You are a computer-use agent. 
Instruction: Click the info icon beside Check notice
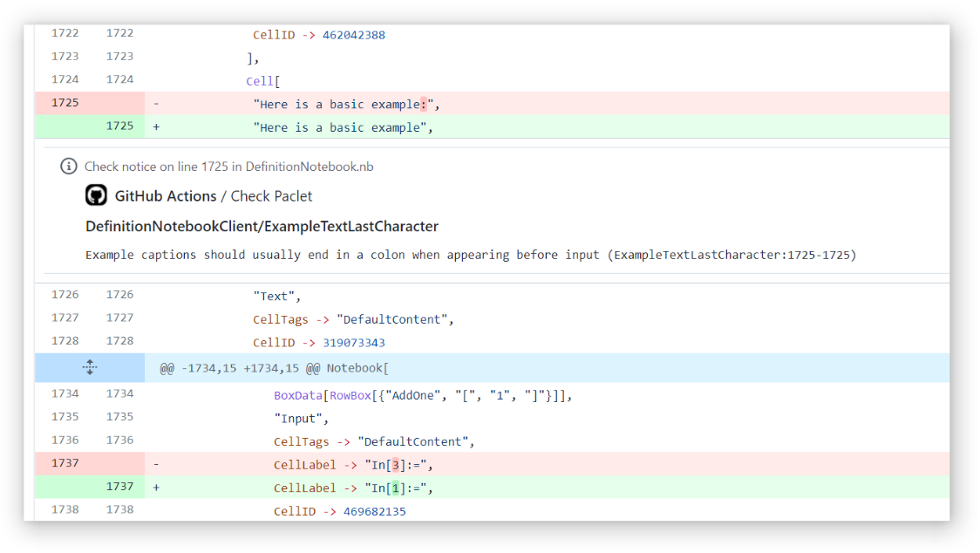point(68,166)
